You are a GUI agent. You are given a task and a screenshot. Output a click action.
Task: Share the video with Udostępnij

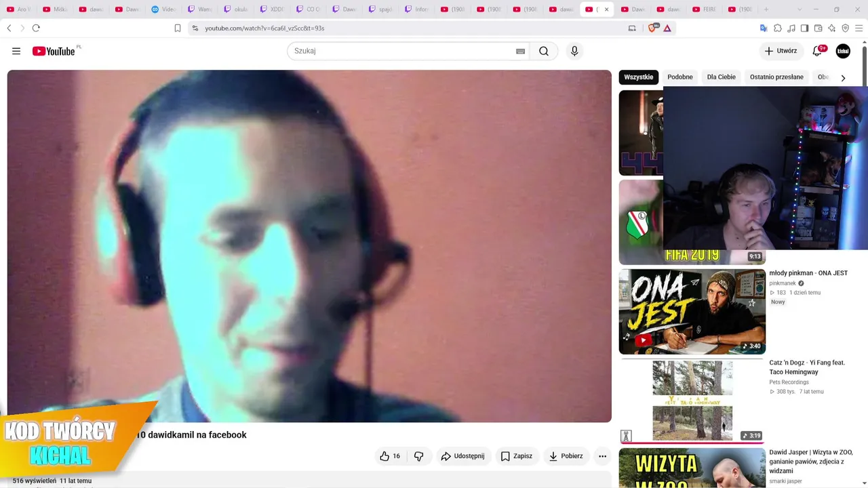click(463, 456)
